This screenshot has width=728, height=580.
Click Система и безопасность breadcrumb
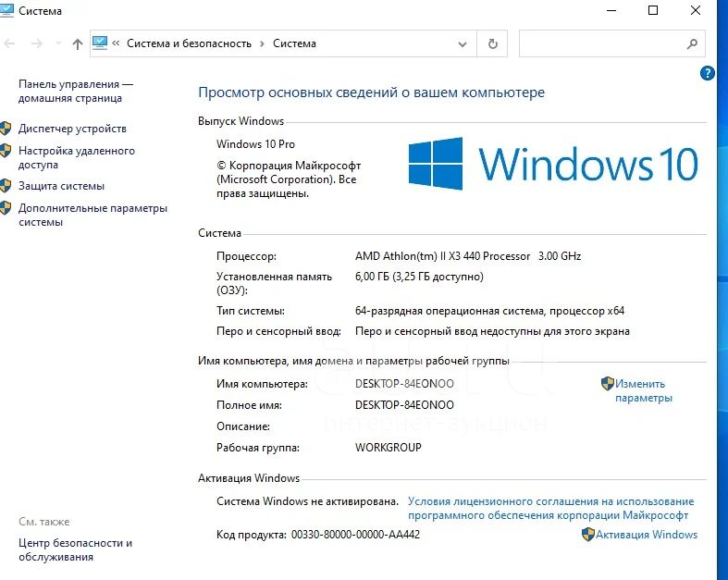189,43
